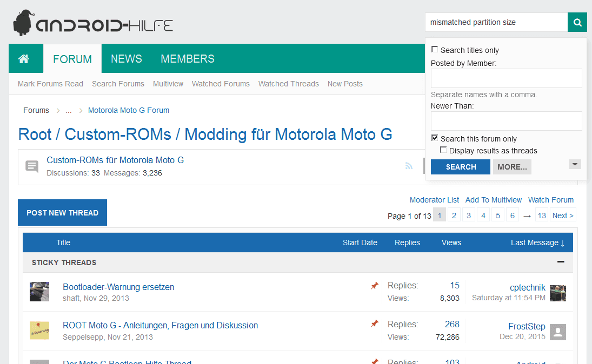Go to page 2
This screenshot has width=592, height=364.
pos(454,215)
